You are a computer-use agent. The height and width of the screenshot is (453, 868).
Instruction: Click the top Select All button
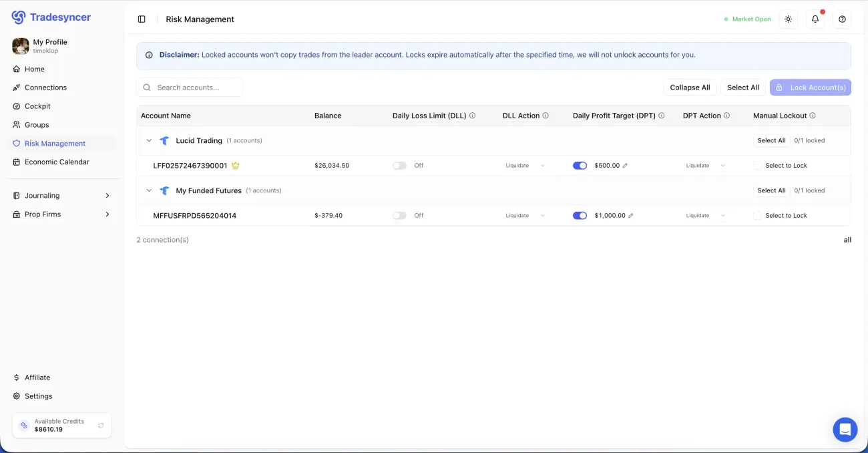[x=743, y=88]
